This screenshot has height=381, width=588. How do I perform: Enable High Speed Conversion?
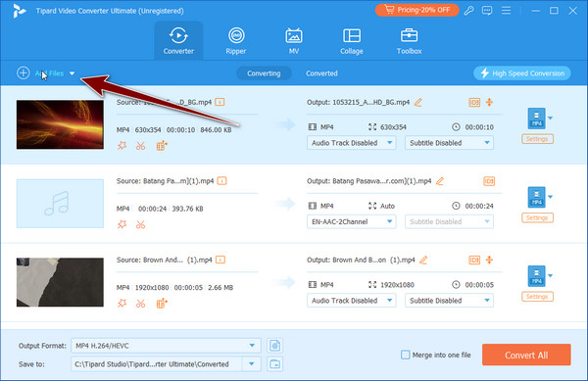tap(522, 73)
